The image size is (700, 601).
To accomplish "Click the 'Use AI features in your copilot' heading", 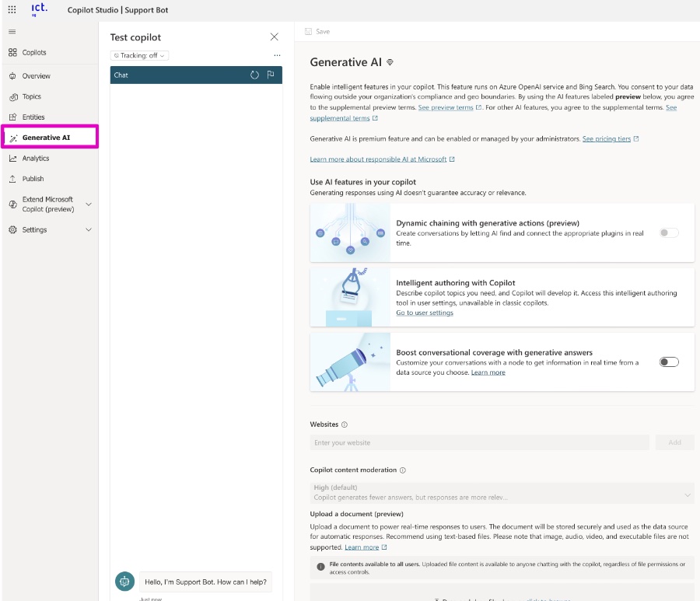I will pyautogui.click(x=363, y=182).
